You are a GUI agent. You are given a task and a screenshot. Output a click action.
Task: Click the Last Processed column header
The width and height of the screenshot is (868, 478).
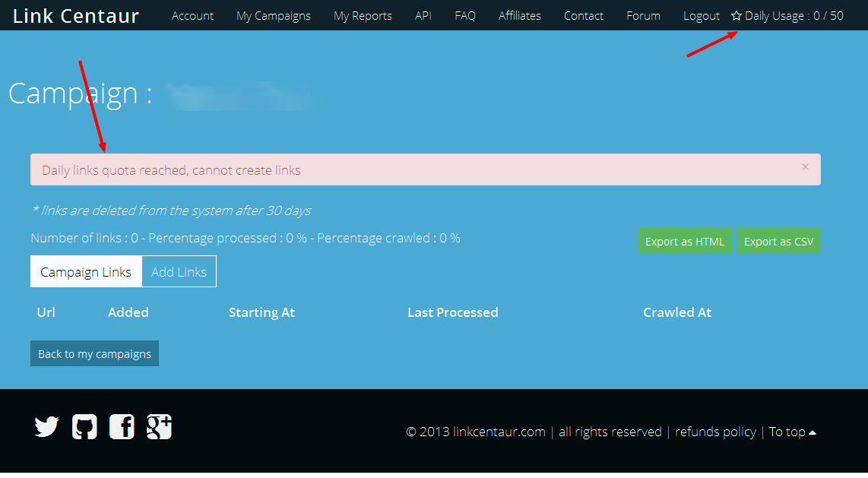tap(453, 312)
